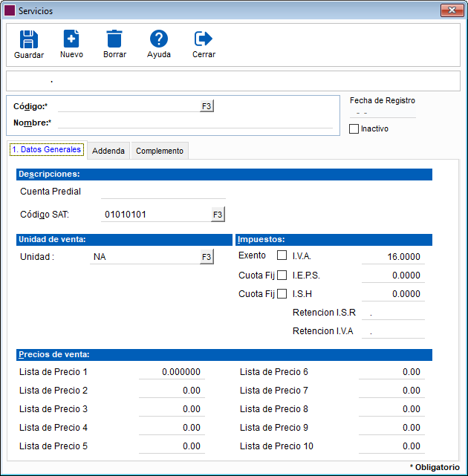Click the Cerrar exit icon
Screen dimensions: 468x476
coord(204,39)
